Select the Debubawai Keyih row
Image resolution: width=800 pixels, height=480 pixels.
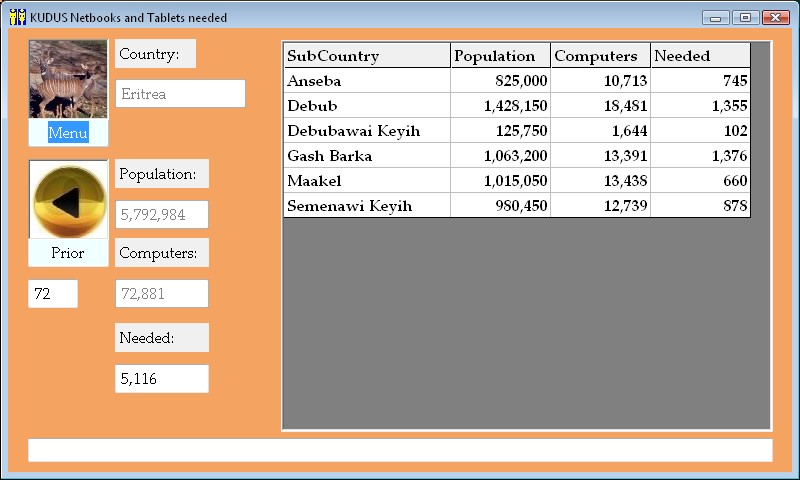tap(517, 131)
